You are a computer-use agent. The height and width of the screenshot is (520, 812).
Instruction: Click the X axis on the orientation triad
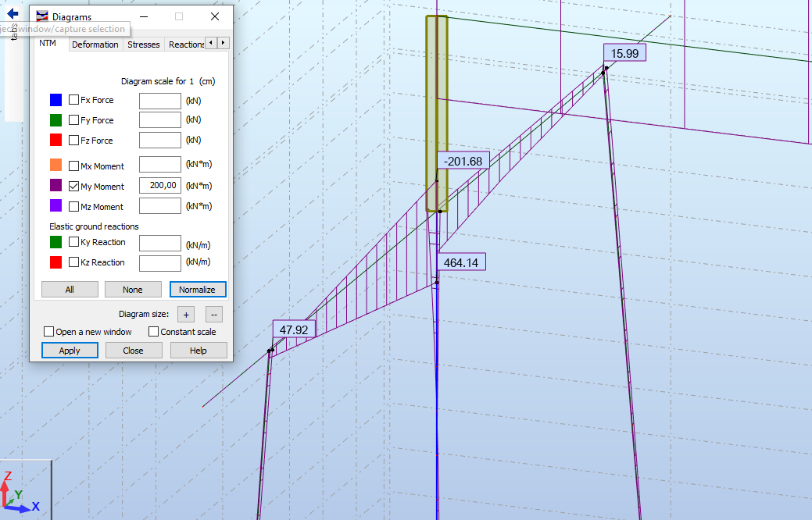[34, 508]
